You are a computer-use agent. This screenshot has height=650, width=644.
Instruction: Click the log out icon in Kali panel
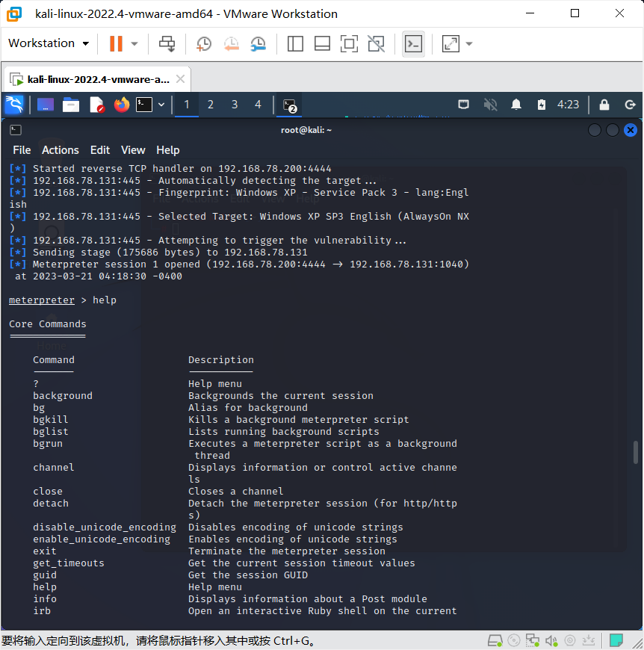coord(630,105)
